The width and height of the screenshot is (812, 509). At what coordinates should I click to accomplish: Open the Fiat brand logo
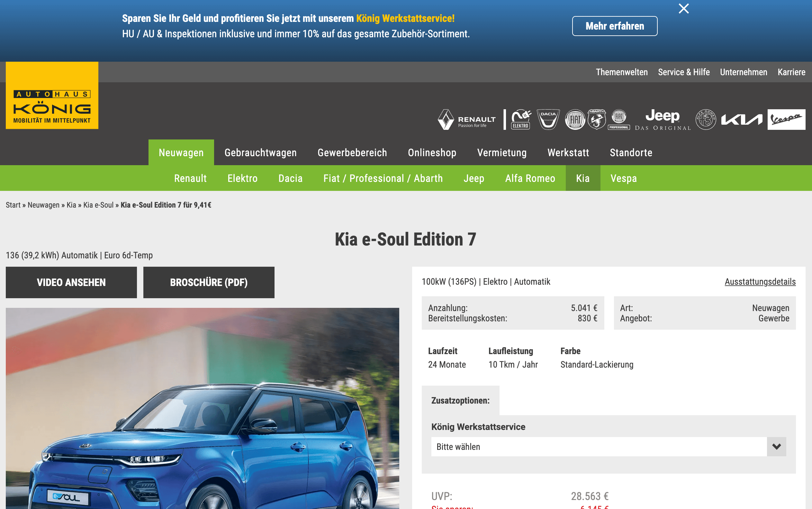click(575, 120)
